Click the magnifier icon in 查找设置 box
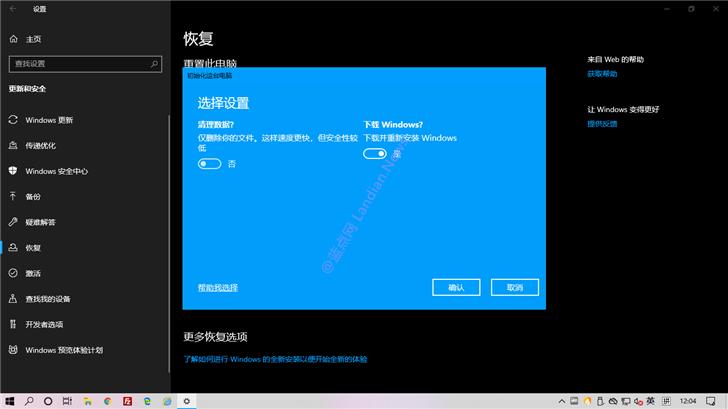 [154, 64]
